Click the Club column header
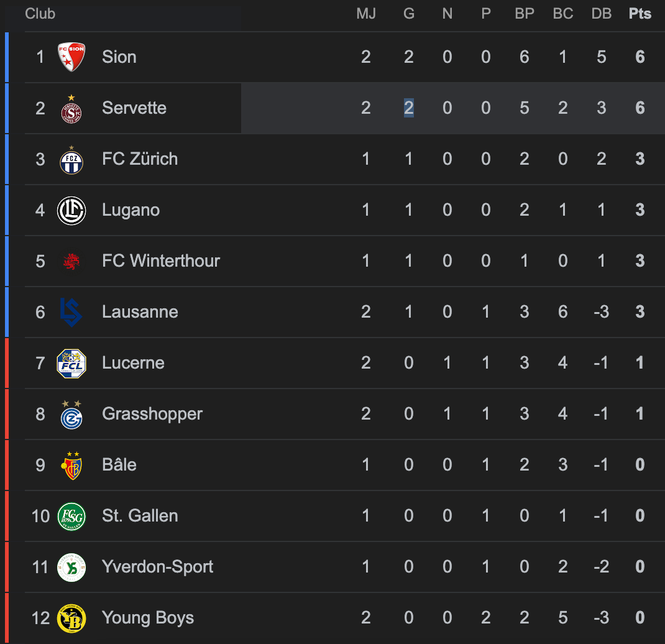This screenshot has height=644, width=665. [x=40, y=14]
